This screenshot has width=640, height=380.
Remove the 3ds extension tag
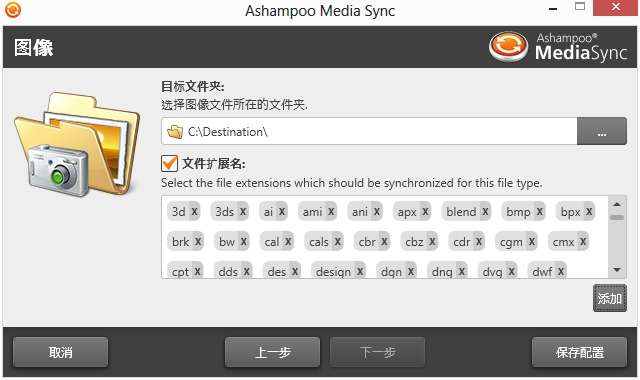pyautogui.click(x=243, y=211)
